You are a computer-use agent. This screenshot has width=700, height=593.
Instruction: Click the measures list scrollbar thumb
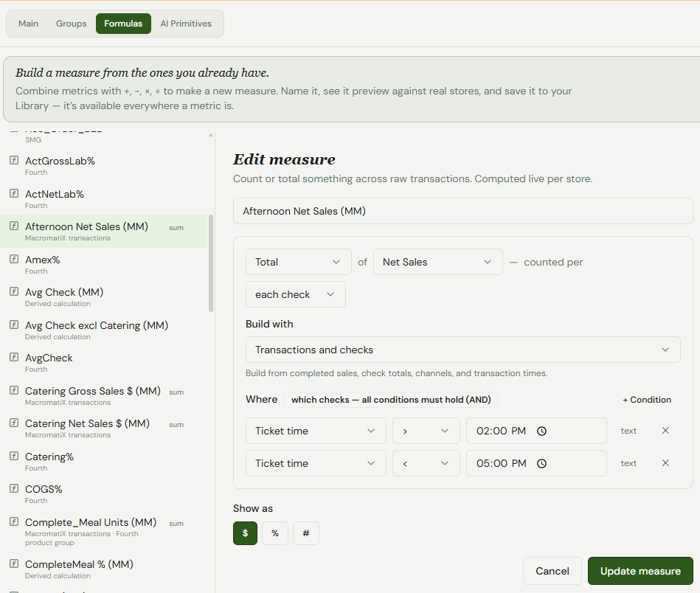pyautogui.click(x=211, y=263)
